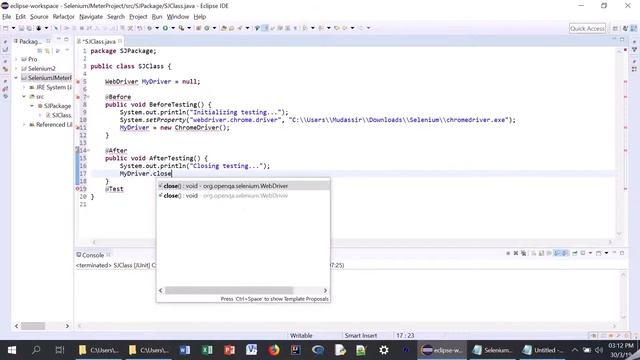The height and width of the screenshot is (360, 640).
Task: Toggle Show Console on standard error change
Action: (565, 253)
